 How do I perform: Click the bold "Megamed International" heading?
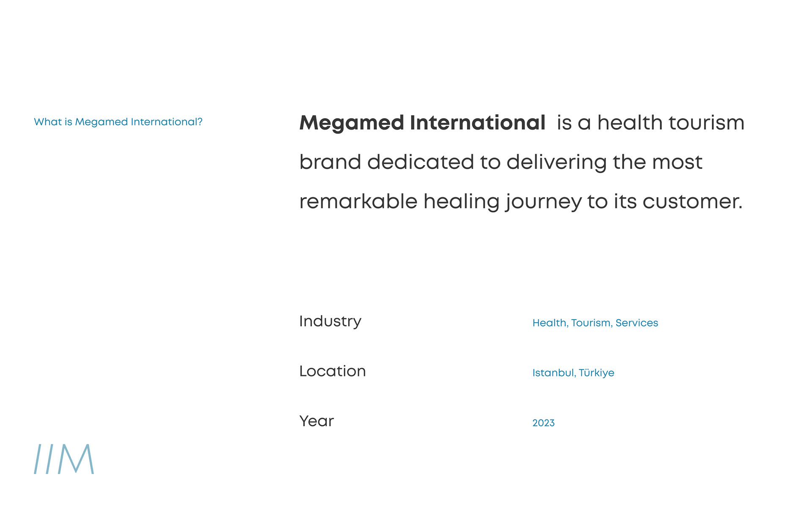422,123
